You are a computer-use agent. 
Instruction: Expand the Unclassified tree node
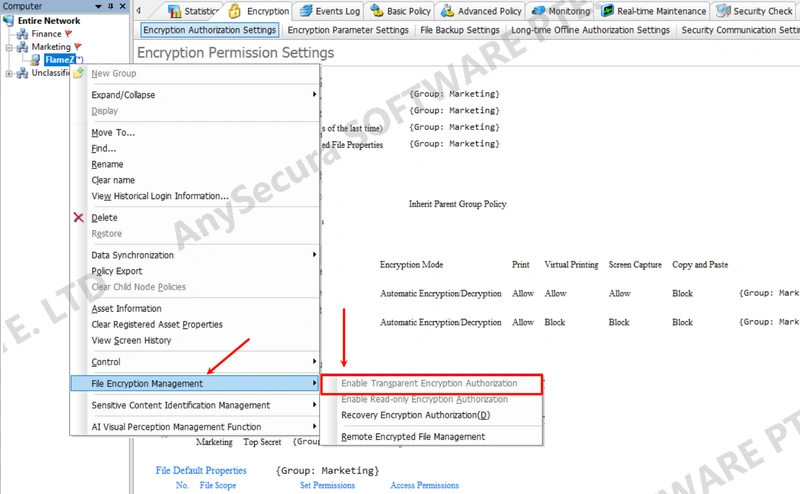pyautogui.click(x=9, y=73)
